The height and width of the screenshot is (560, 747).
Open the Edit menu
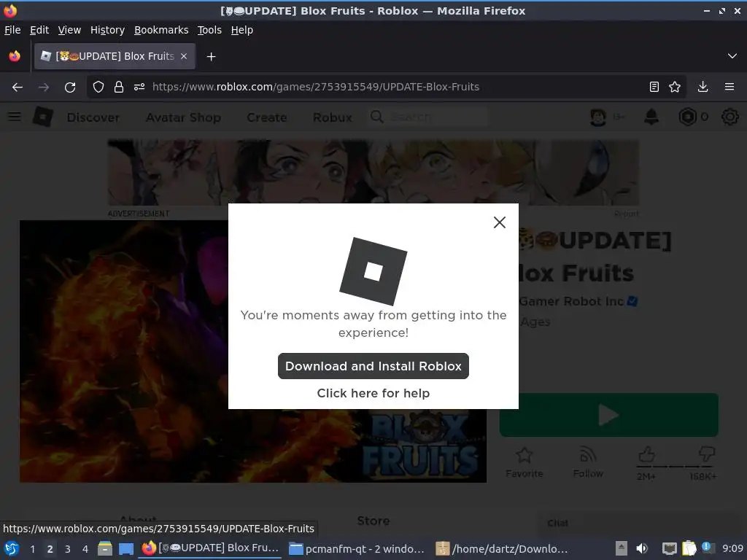(39, 30)
